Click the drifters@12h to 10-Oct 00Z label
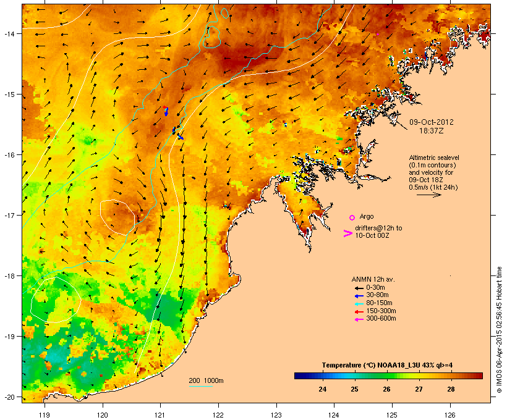Image resolution: width=507 pixels, height=420 pixels. coord(378,232)
